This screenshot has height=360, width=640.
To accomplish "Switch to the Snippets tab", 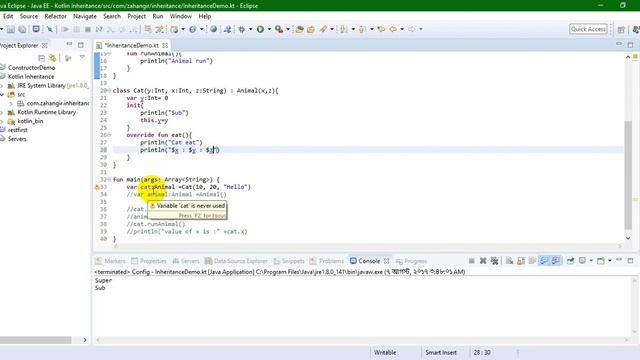I will click(x=289, y=261).
